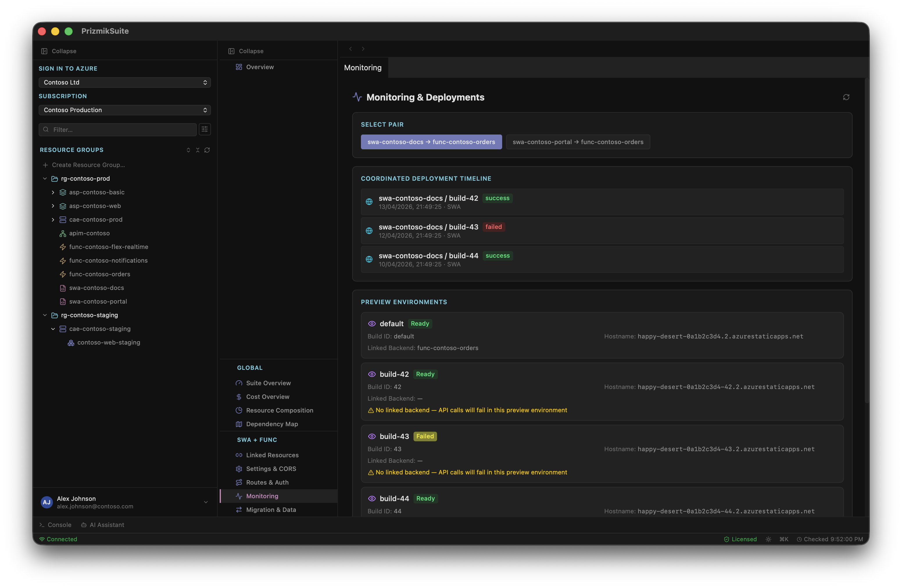Collapse the rg-contoso-staging resource group
The image size is (902, 588).
pos(45,315)
